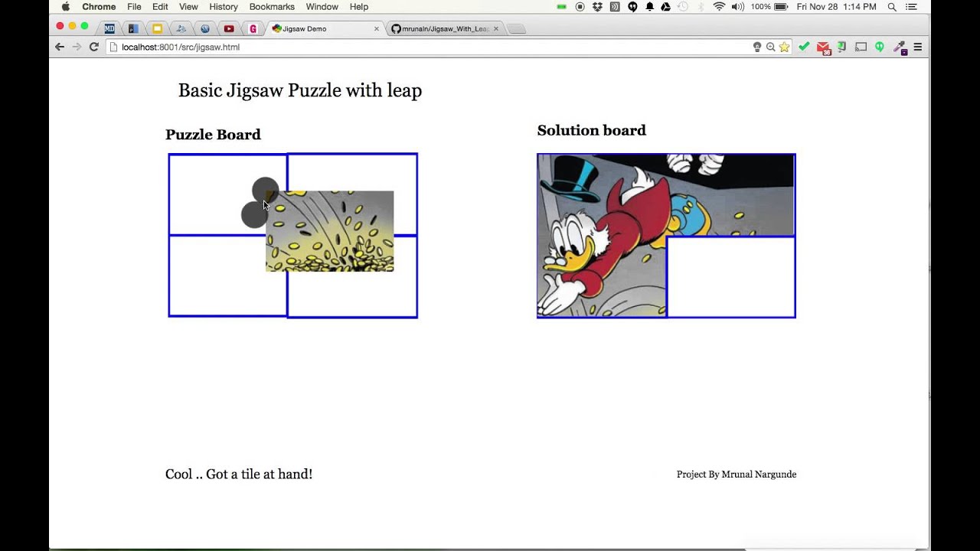This screenshot has height=551, width=980.
Task: Click the green checkmark extension icon
Action: pyautogui.click(x=804, y=47)
